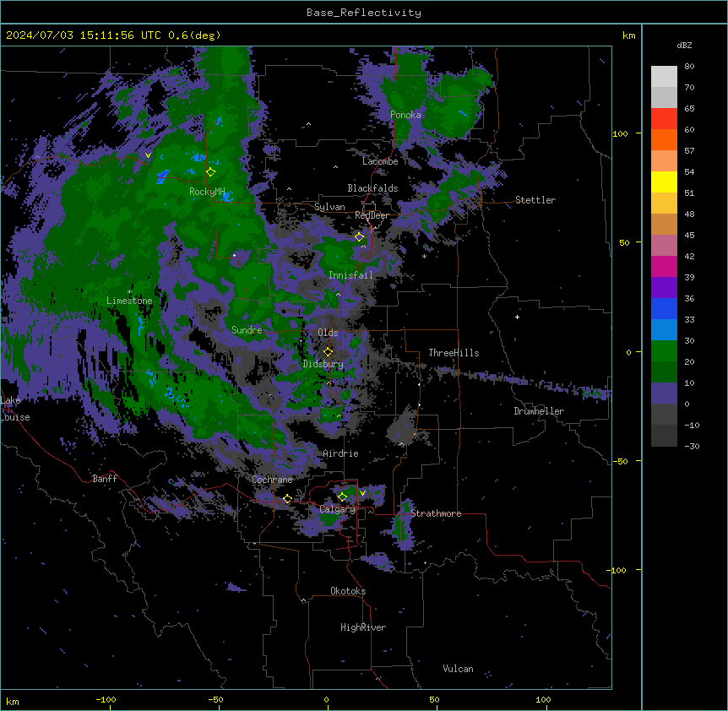Click the 45 value on the dBZ legend
Viewport: 728px width, 711px height.
pos(689,236)
